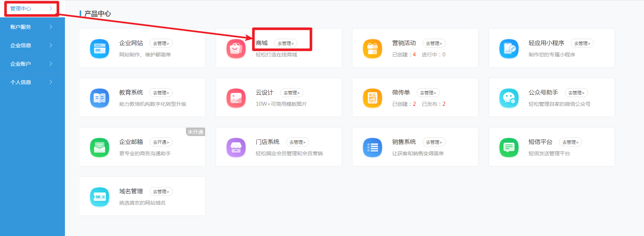Expand the 个人信息 sidebar chevron
The height and width of the screenshot is (236, 644).
51,82
